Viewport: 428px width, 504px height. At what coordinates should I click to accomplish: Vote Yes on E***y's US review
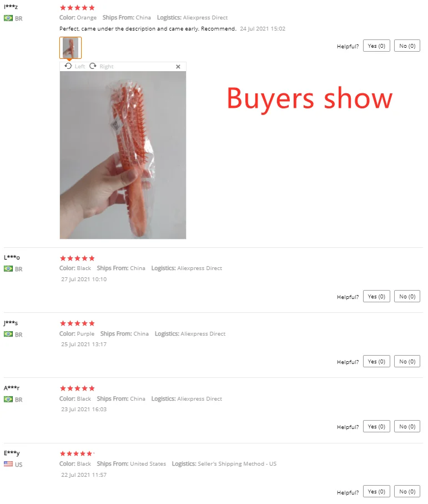click(376, 491)
